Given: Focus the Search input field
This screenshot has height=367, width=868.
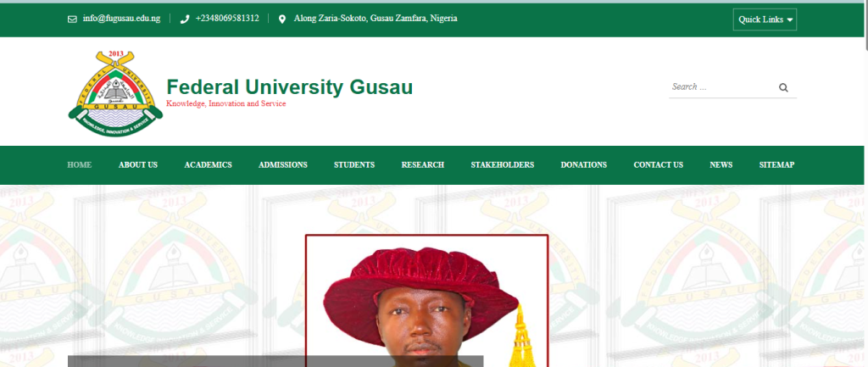Looking at the screenshot, I should pyautogui.click(x=722, y=87).
